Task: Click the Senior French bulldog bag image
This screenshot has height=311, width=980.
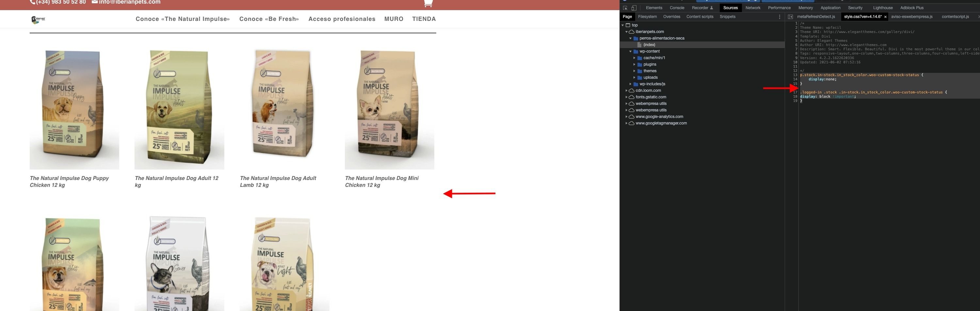Action: coord(179,263)
